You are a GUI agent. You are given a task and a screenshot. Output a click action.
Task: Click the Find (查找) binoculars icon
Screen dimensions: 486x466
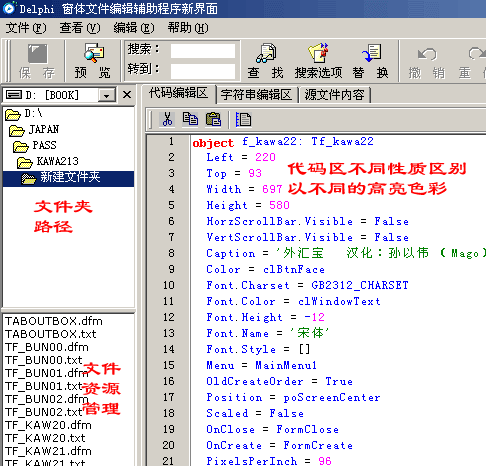(x=266, y=53)
